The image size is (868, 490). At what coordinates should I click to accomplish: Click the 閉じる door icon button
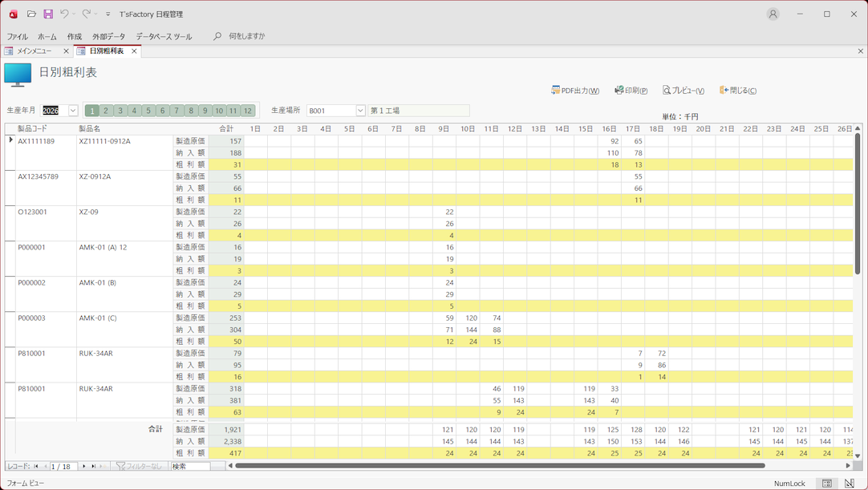(x=737, y=91)
